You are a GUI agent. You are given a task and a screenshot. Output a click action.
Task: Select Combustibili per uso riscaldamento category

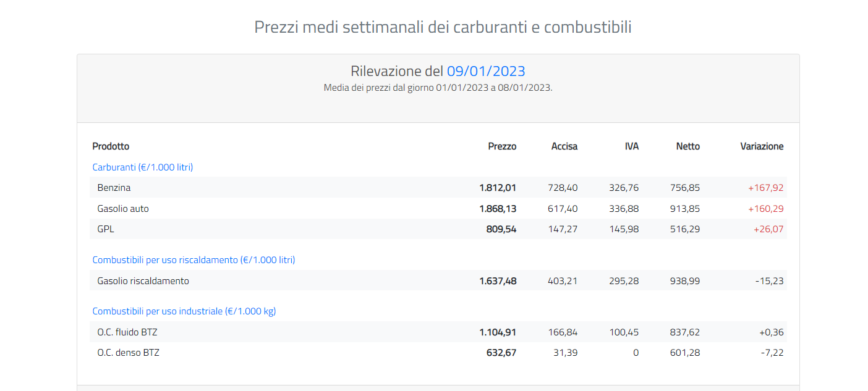pyautogui.click(x=194, y=260)
